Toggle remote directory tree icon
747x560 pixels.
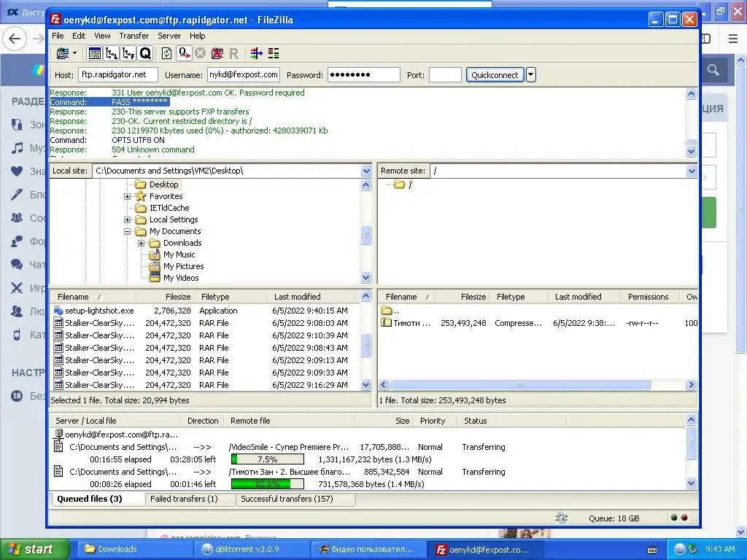[x=128, y=53]
